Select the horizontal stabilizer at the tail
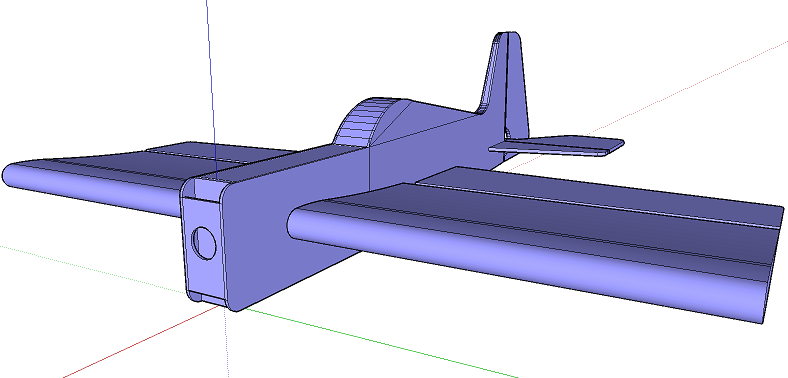The height and width of the screenshot is (378, 788). point(557,145)
